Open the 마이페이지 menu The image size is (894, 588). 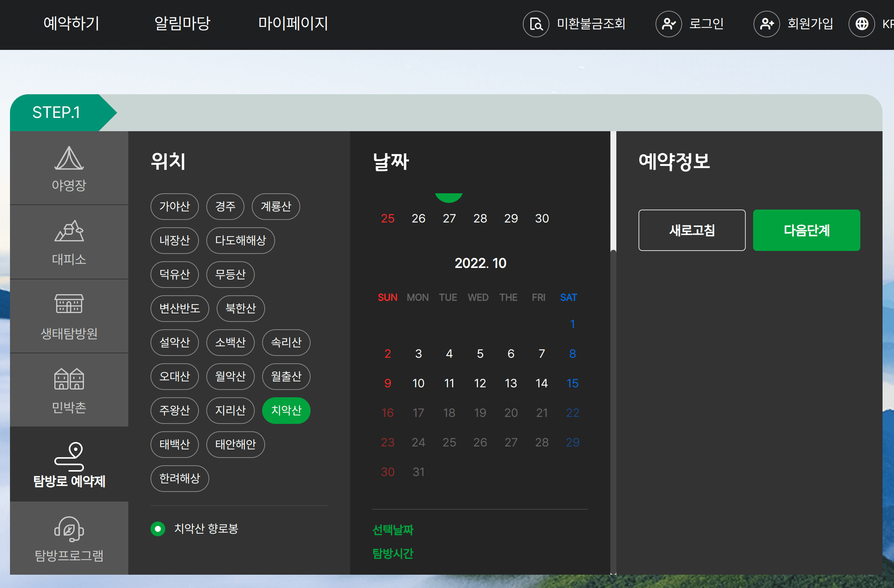pos(293,24)
